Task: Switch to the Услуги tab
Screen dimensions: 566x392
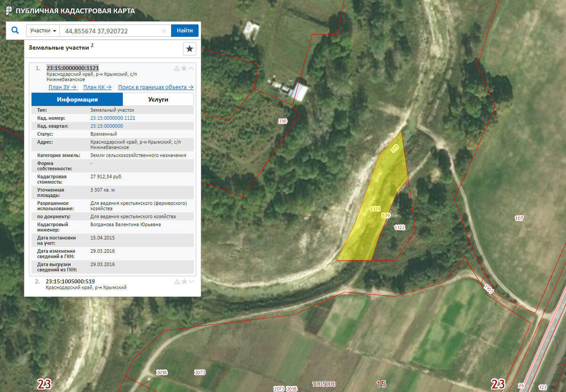Action: pos(158,100)
